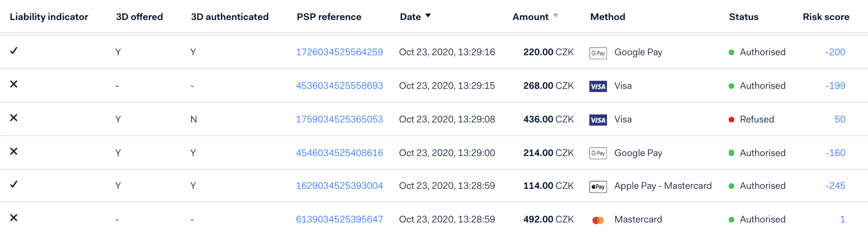Screen dimensions: 868x233
Task: Click the Mastercard logo for 492.00 CZK
Action: pos(598,220)
